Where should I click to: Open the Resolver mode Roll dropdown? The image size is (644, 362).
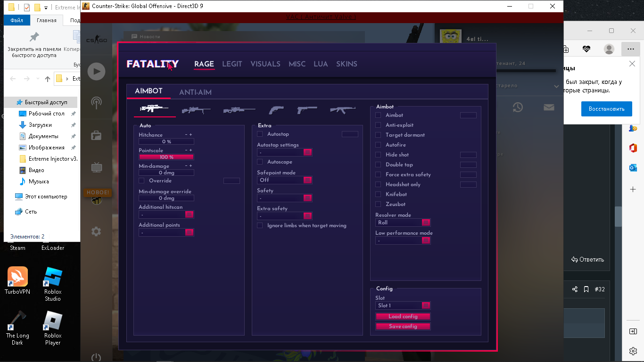(403, 222)
